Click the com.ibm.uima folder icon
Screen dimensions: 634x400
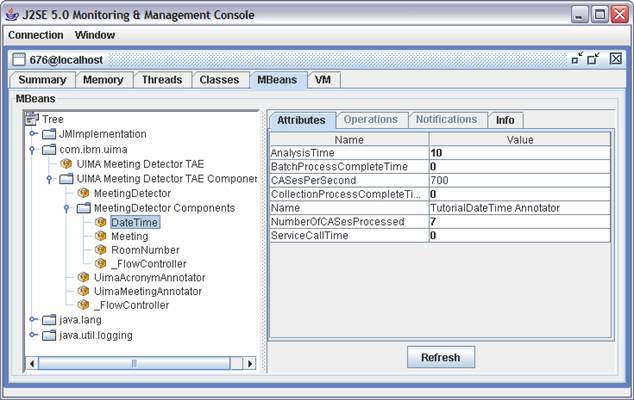pos(49,149)
